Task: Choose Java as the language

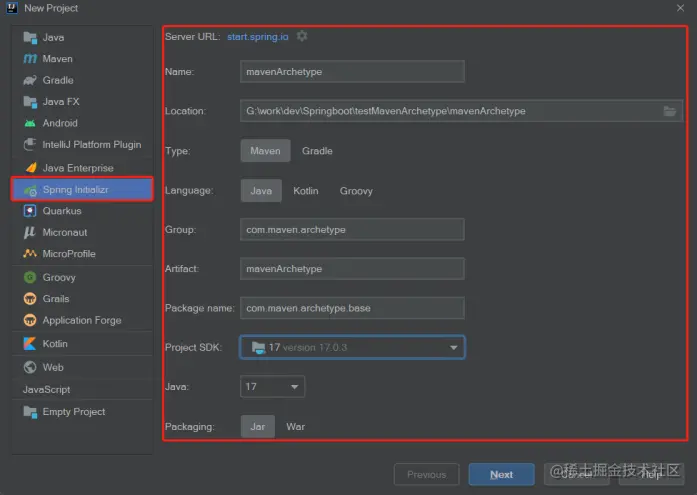Action: [x=261, y=191]
